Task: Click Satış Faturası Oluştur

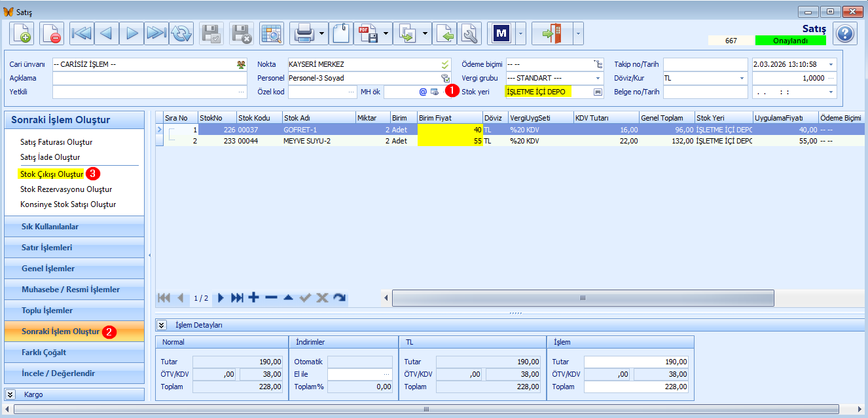Action: coord(56,142)
